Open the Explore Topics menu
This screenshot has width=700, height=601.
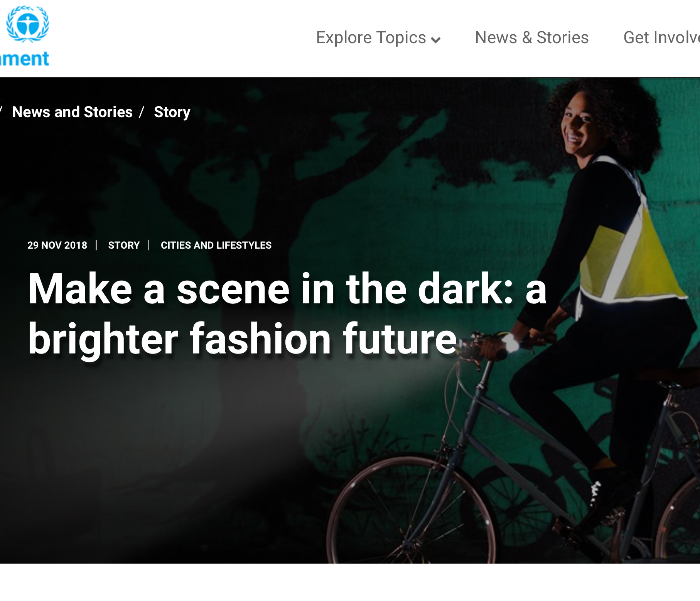pyautogui.click(x=371, y=38)
